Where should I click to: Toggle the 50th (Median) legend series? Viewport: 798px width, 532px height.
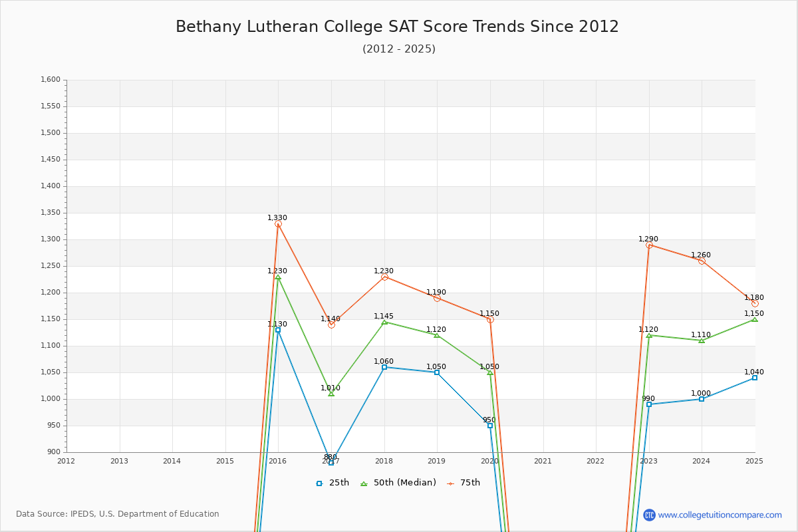(398, 483)
